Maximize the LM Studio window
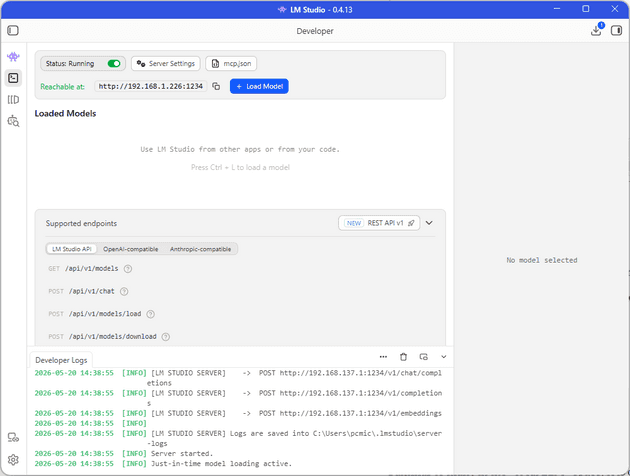This screenshot has height=476, width=630. (586, 9)
